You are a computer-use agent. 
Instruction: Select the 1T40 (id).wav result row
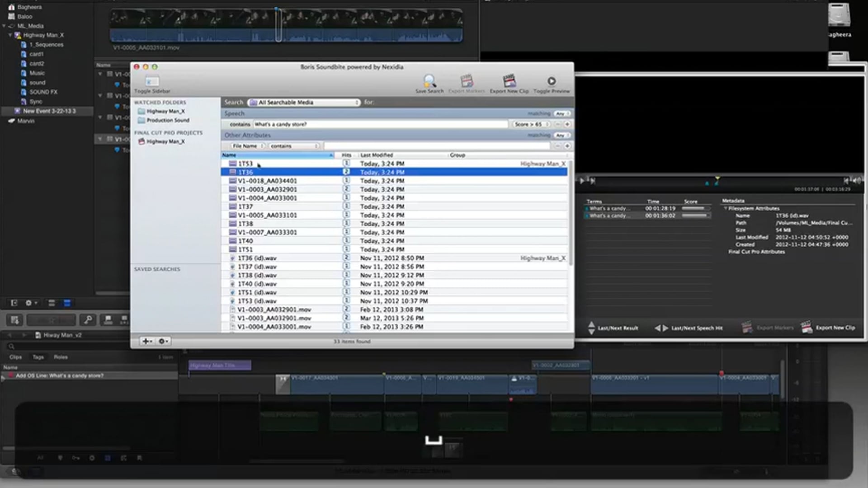click(x=394, y=284)
